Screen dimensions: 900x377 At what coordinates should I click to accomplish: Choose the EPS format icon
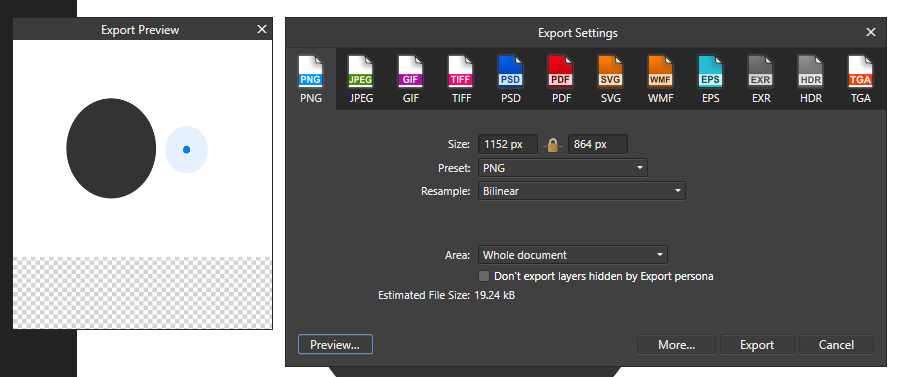coord(711,72)
